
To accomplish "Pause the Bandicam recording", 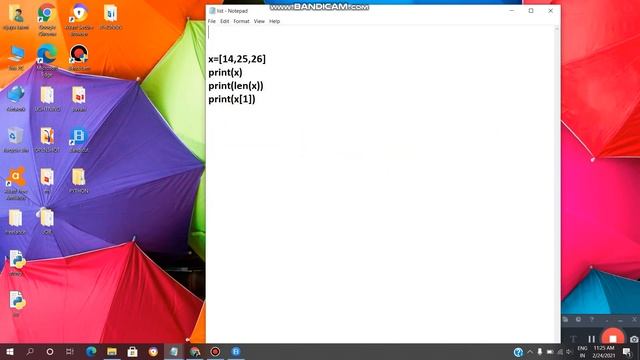I will tap(591, 339).
